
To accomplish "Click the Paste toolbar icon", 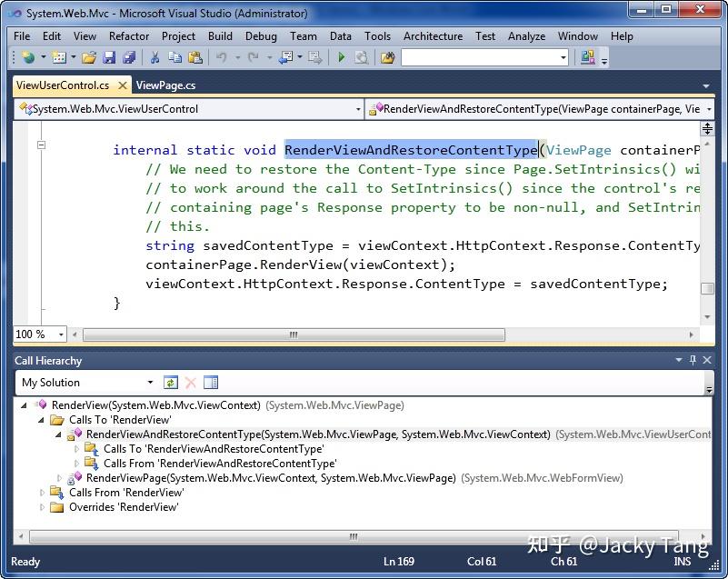I will pyautogui.click(x=196, y=56).
